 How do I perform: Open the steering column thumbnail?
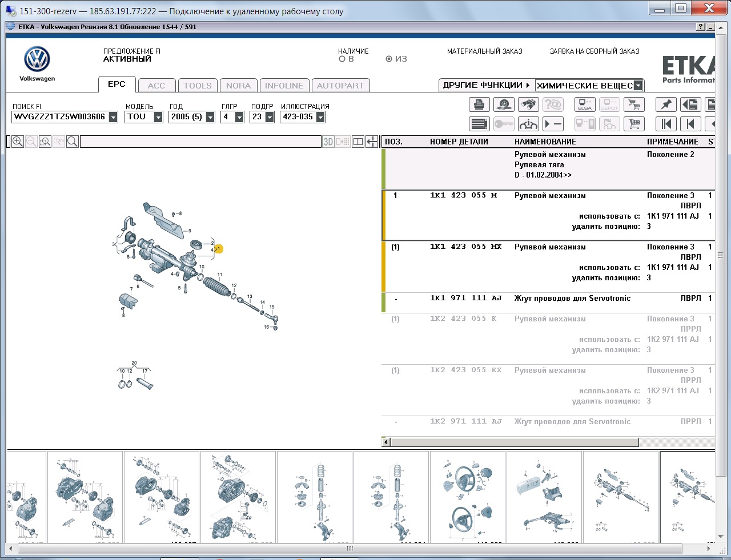[544, 497]
